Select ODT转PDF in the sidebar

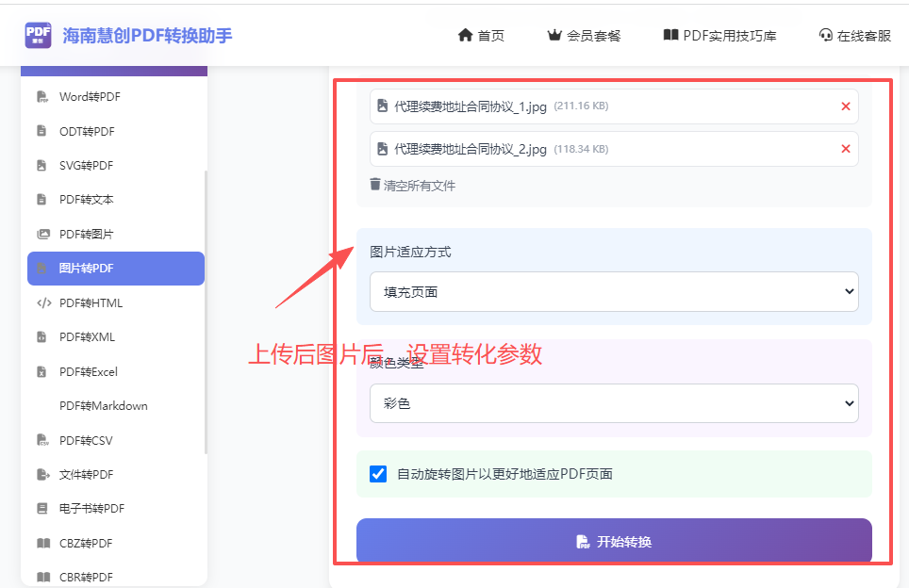click(116, 132)
